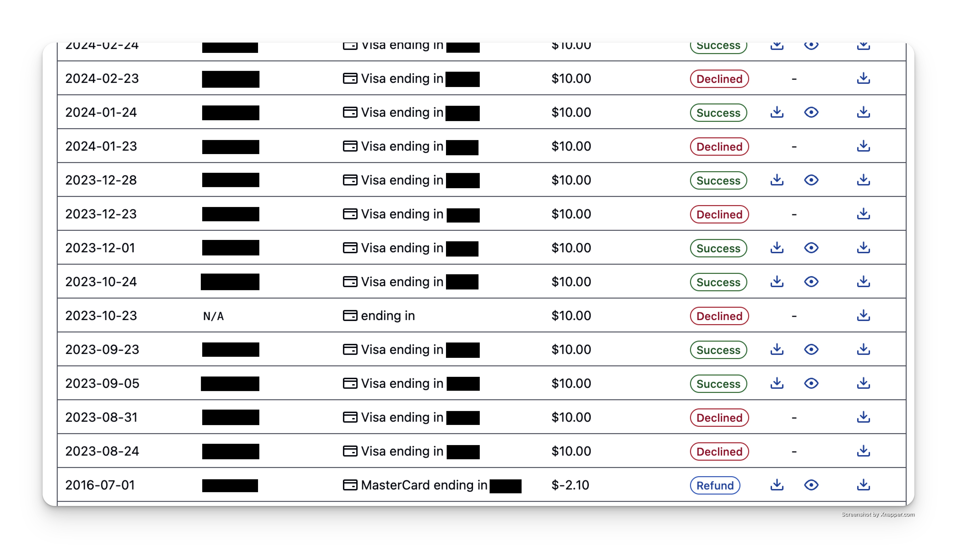
Task: Click the $-2.10 refund amount
Action: tap(570, 485)
